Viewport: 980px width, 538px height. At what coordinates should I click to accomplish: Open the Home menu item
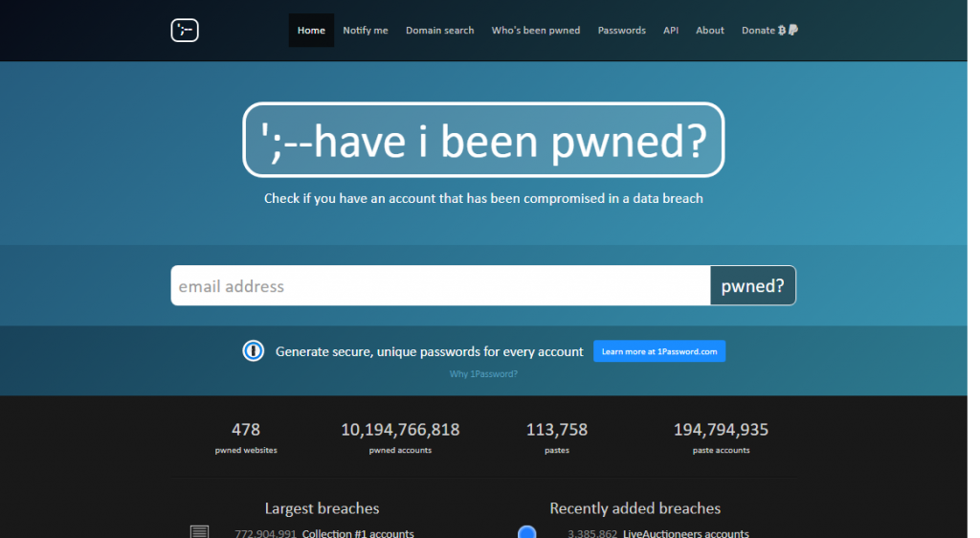(311, 30)
